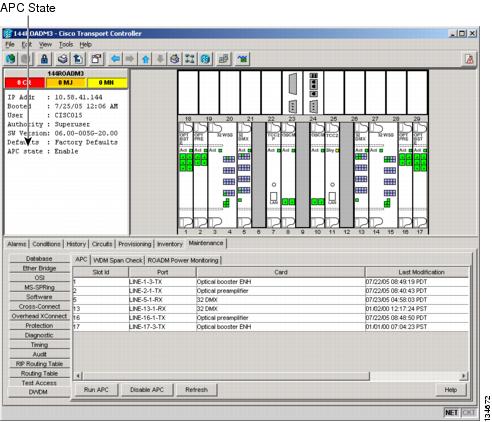Click the Cross-Connect side button
The image size is (492, 422).
[39, 306]
